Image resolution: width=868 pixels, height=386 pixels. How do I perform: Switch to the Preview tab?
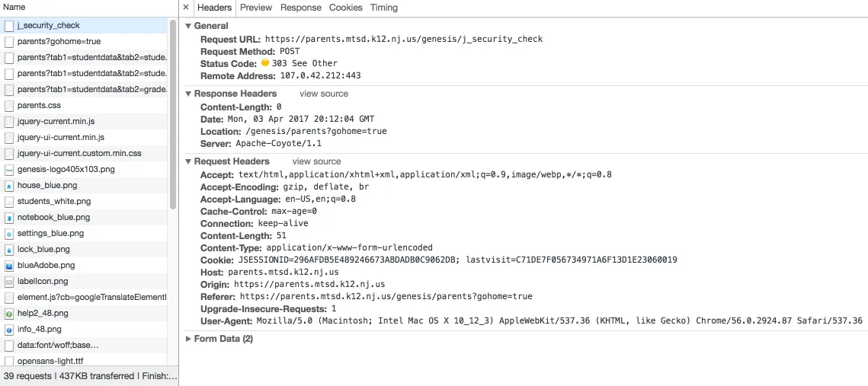tap(256, 8)
